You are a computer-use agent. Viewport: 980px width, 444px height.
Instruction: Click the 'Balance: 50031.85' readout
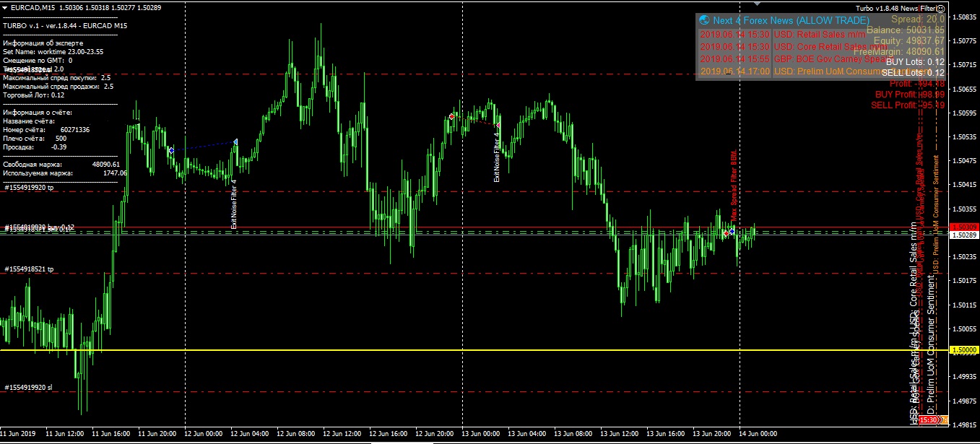click(906, 30)
